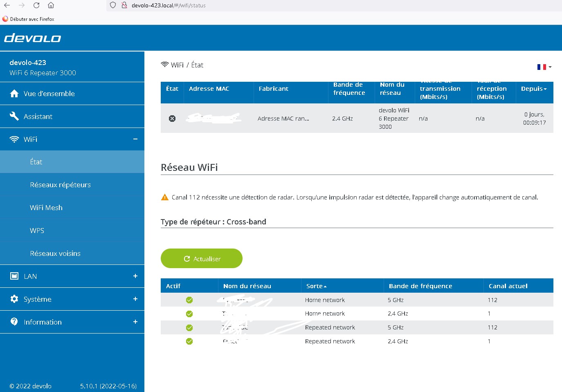Image resolution: width=562 pixels, height=392 pixels.
Task: Click the Canal actuel column header
Action: (508, 286)
